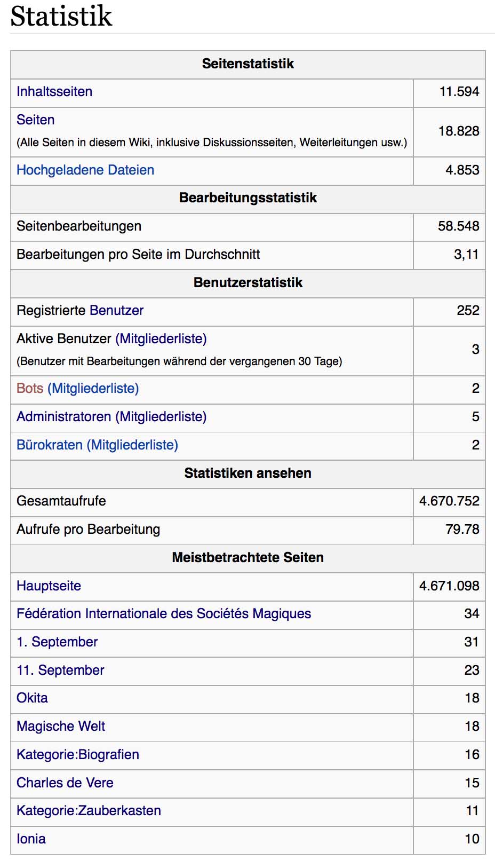The width and height of the screenshot is (495, 868).
Task: Click Benutzer link in Registrierte Benutzer row
Action: click(116, 311)
